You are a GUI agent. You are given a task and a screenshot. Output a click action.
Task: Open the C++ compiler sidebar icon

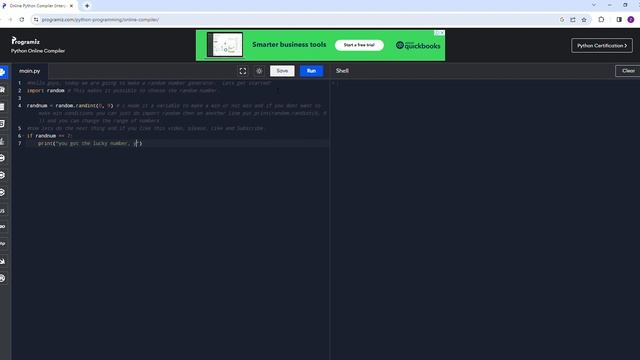pos(2,175)
